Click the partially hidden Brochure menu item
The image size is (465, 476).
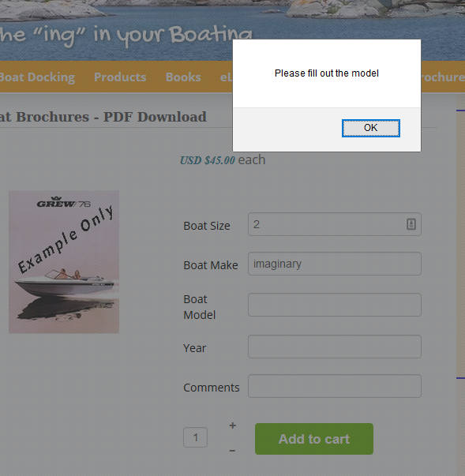(443, 77)
